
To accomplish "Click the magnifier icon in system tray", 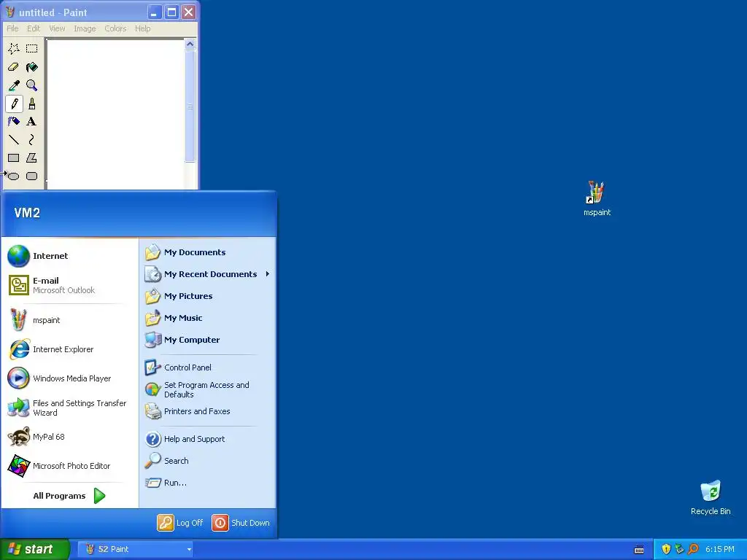I will tap(694, 550).
